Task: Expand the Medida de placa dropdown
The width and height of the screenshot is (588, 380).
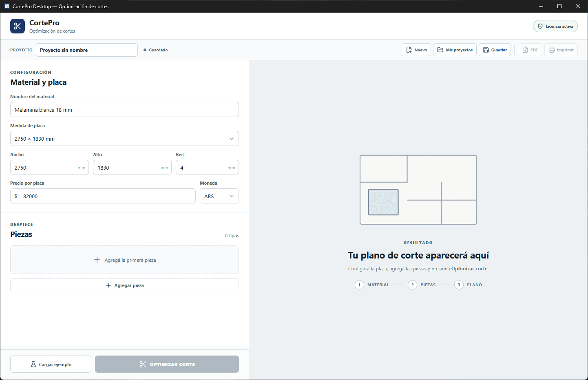Action: click(x=124, y=139)
